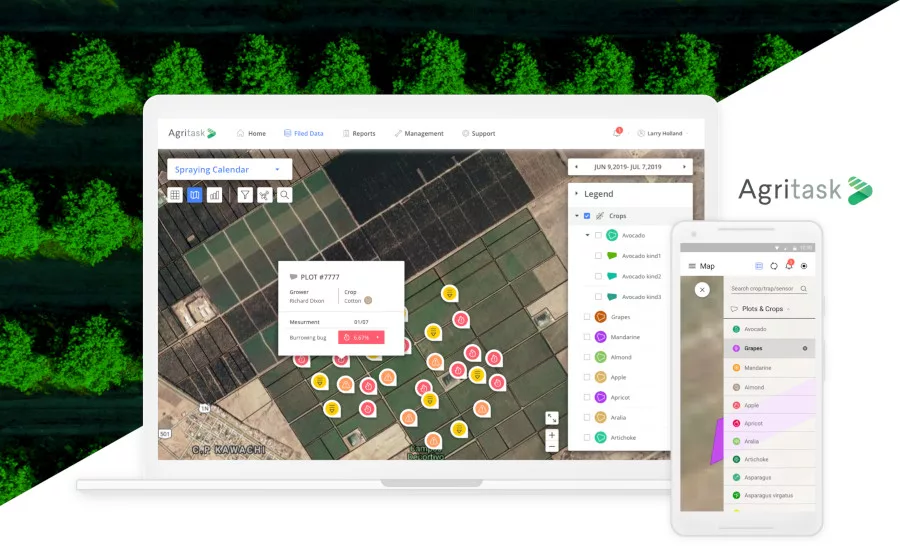Click the Grapes orange crop icon in legend
This screenshot has width=900, height=550.
coord(600,317)
